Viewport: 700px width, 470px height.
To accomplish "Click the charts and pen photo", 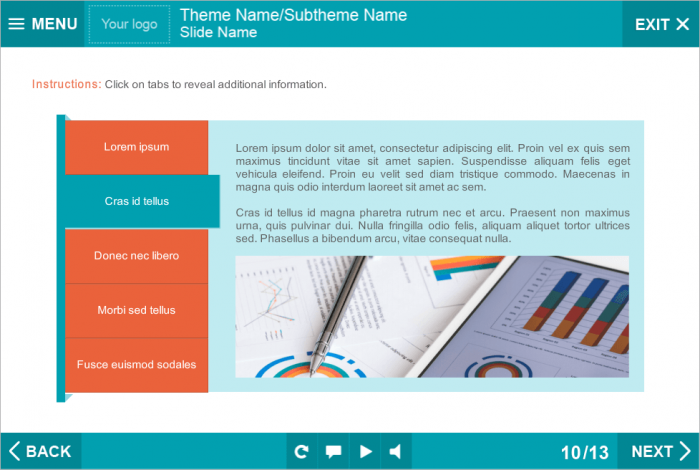I will tap(432, 317).
